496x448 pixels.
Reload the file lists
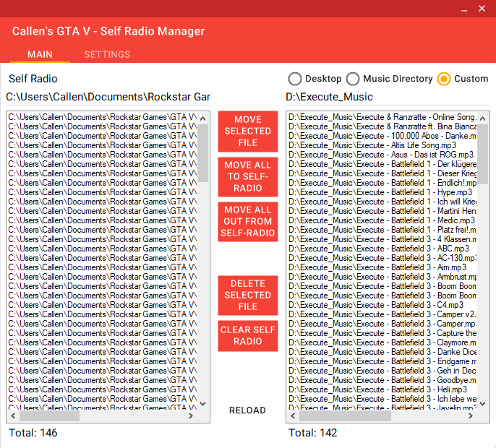click(x=247, y=410)
